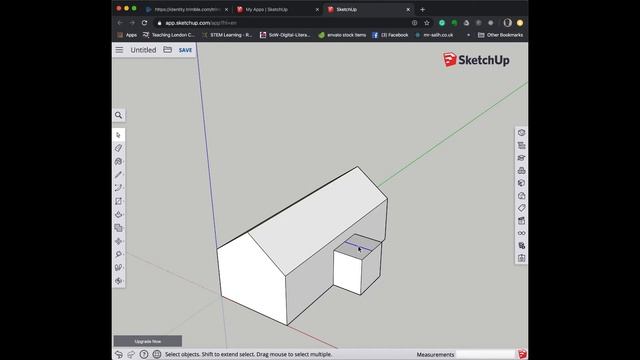Open the Display glasses panel
Viewport: 640px width, 360px height.
tap(521, 233)
